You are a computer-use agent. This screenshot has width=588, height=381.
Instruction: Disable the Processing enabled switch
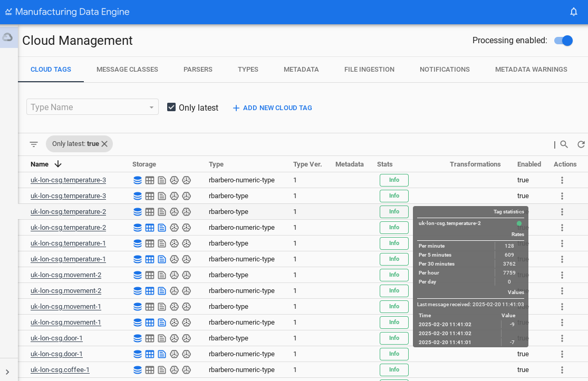(564, 41)
